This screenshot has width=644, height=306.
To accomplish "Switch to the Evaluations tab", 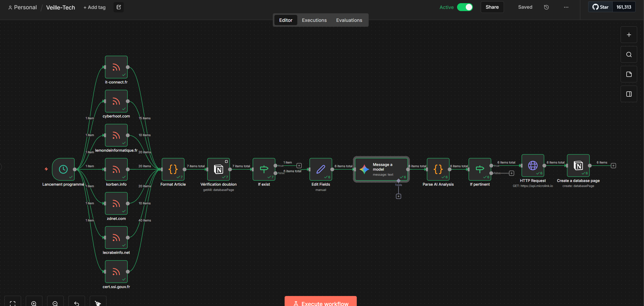I will click(x=349, y=20).
